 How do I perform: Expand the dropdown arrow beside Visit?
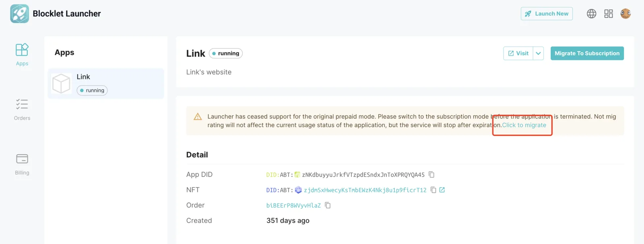538,53
